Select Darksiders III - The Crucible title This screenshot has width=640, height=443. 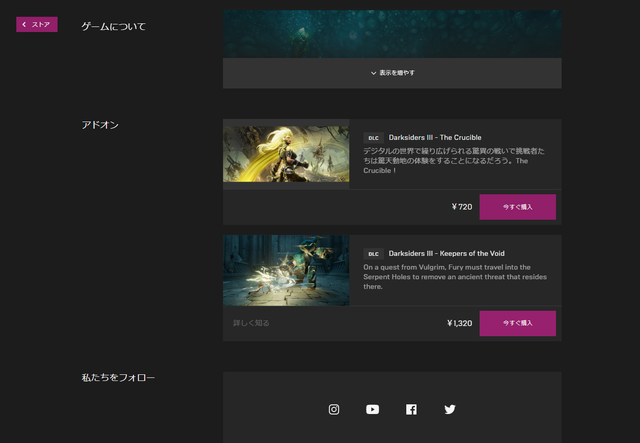tap(435, 137)
